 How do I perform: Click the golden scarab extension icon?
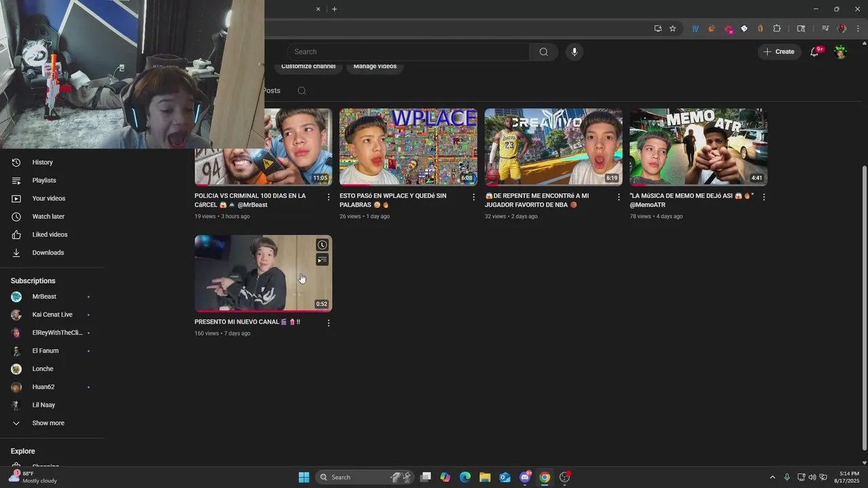point(760,28)
